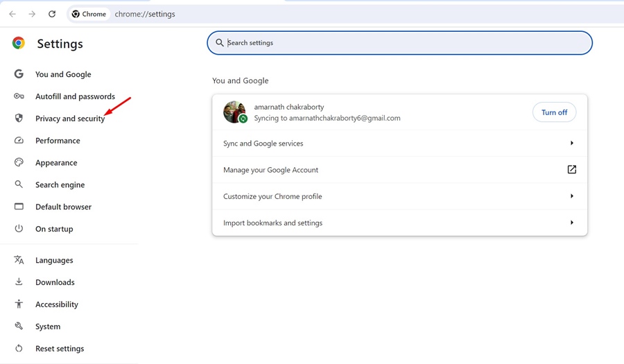
Task: Open Downloads settings
Action: coord(55,282)
